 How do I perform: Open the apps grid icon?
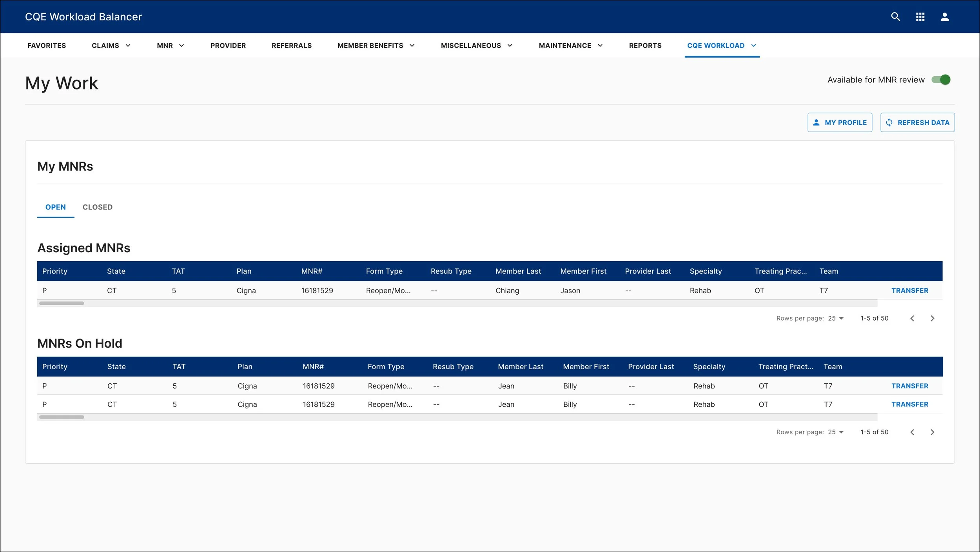tap(920, 16)
